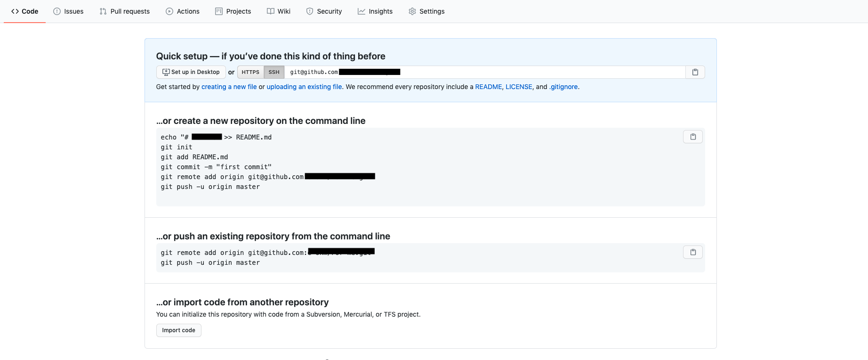868x360 pixels.
Task: Copy the push existing repository commands
Action: [693, 252]
